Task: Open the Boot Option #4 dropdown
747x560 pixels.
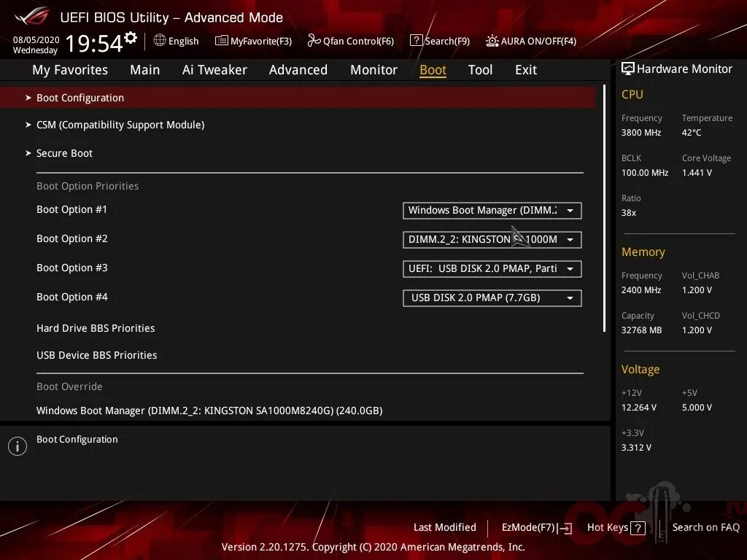Action: pyautogui.click(x=492, y=298)
